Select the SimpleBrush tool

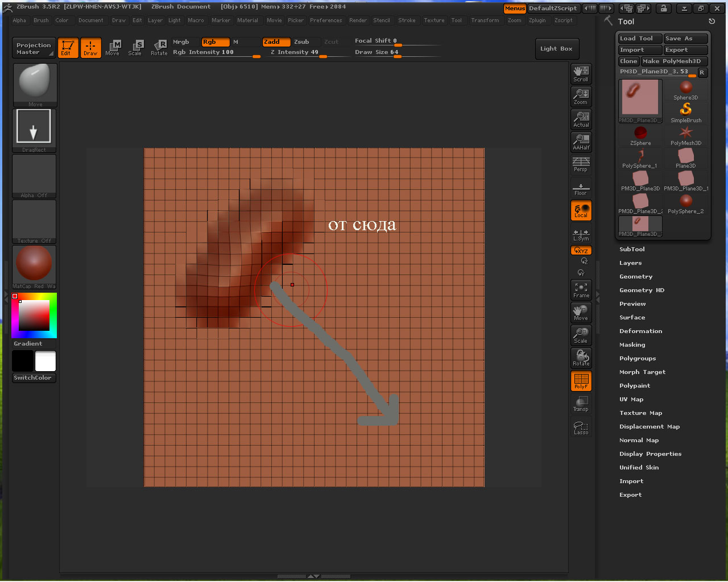click(686, 113)
